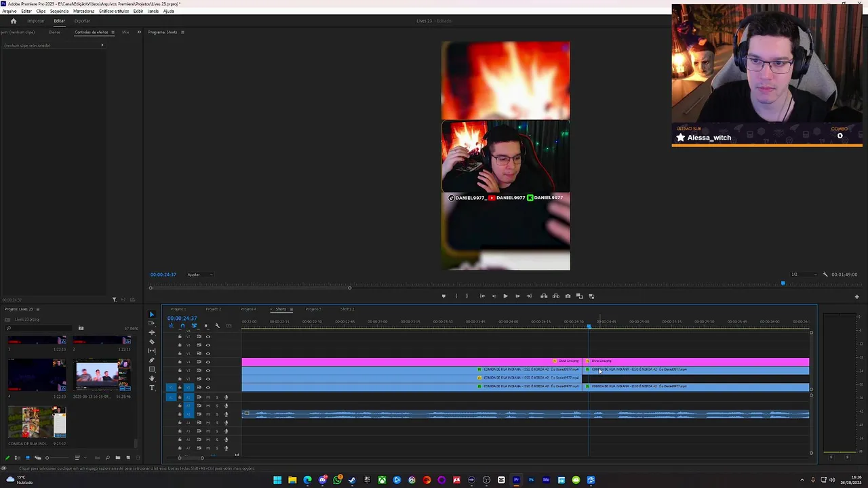Switch to the Exportar workspace

pyautogui.click(x=82, y=21)
